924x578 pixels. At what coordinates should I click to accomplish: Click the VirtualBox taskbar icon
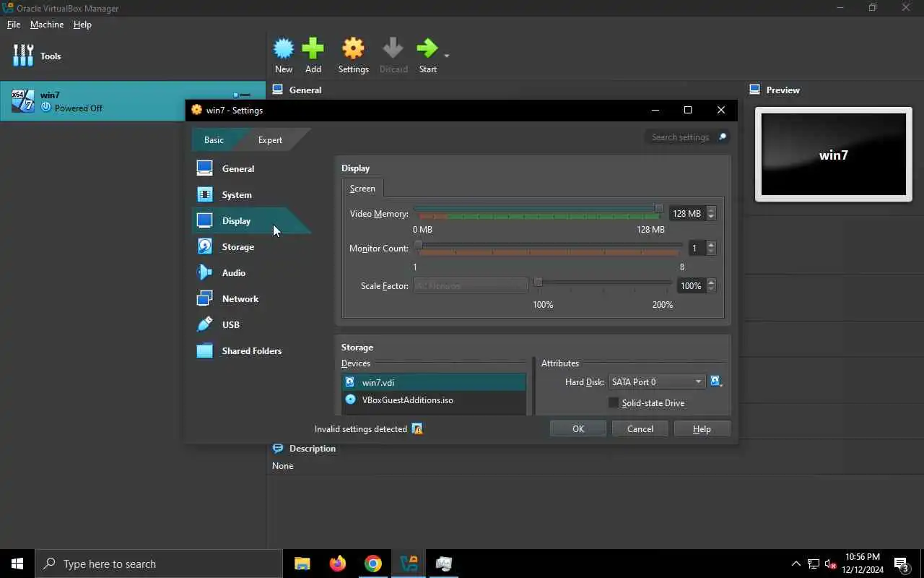[x=409, y=564]
